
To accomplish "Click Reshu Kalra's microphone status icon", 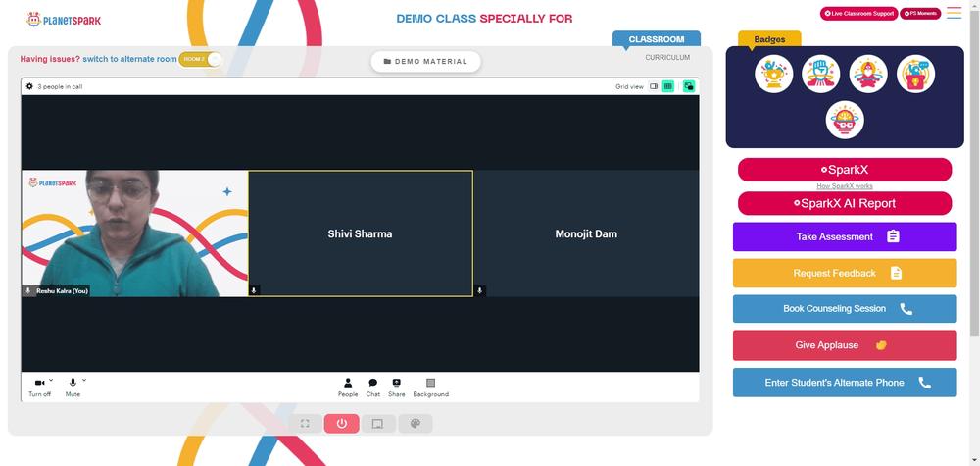I will (28, 290).
